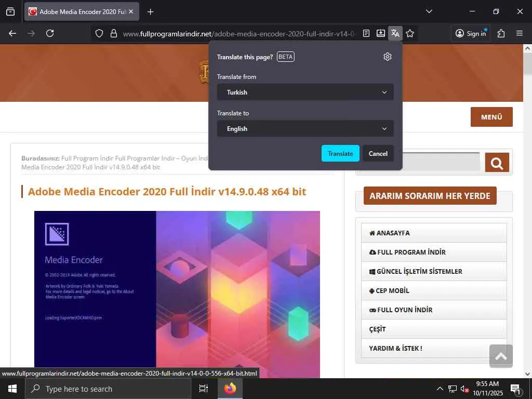Open a new tab with plus button
The height and width of the screenshot is (399, 532).
(x=150, y=12)
